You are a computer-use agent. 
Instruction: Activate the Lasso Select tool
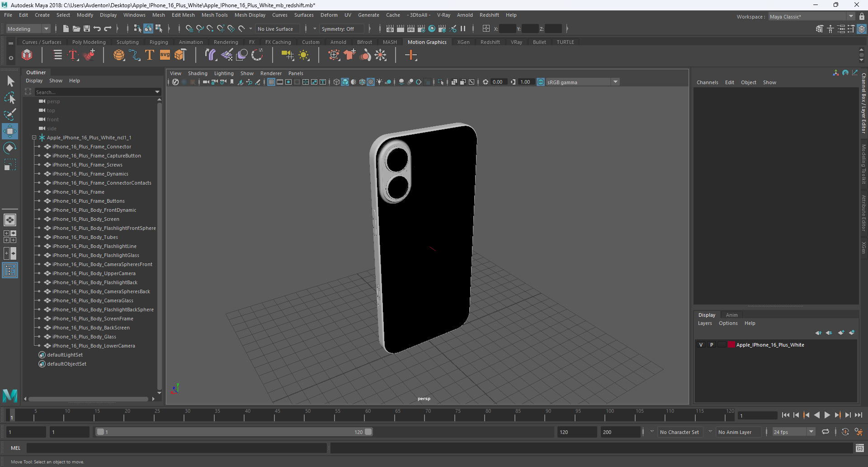[10, 98]
